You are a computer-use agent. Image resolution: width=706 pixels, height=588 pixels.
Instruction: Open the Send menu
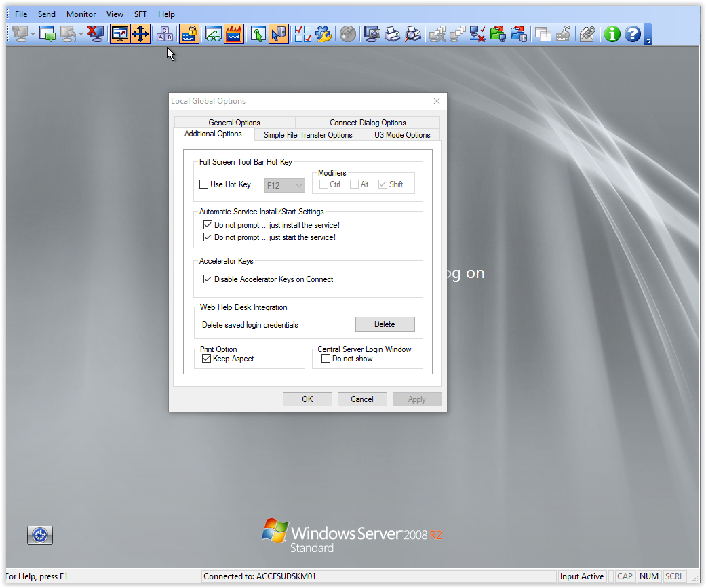point(46,14)
